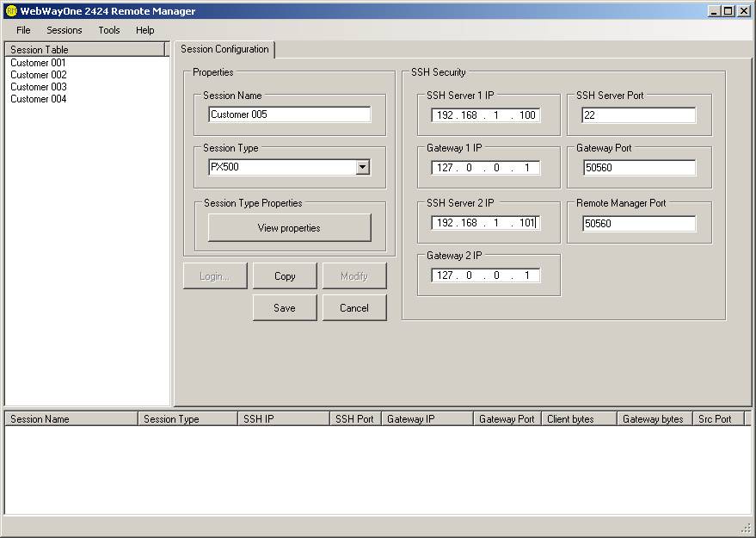Open the Tools menu
756x538 pixels.
point(109,30)
